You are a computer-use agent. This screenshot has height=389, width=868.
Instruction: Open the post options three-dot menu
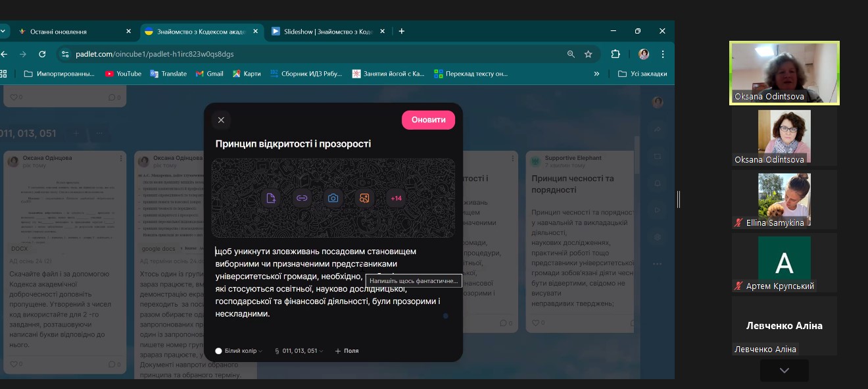(120, 158)
